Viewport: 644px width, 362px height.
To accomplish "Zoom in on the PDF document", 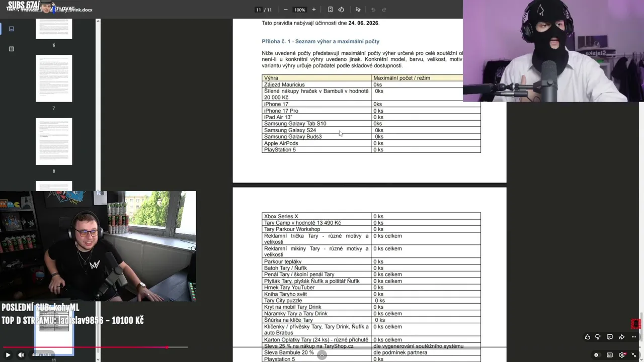I will (x=314, y=10).
